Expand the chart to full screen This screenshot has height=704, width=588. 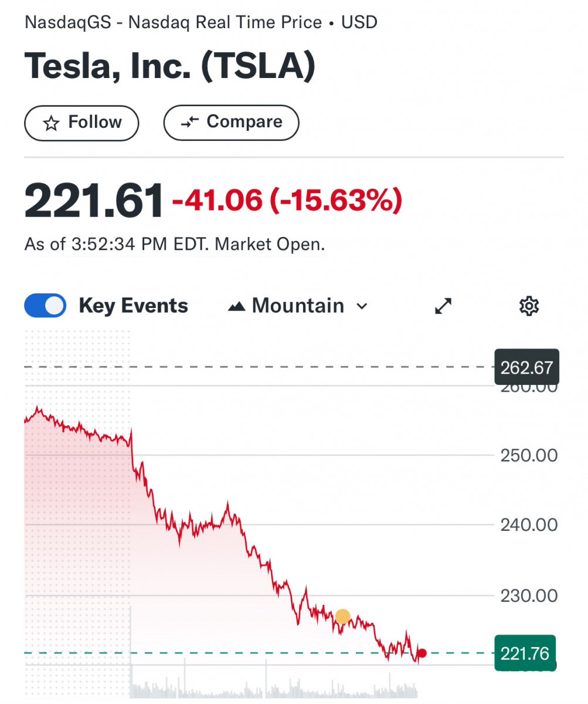[x=443, y=306]
